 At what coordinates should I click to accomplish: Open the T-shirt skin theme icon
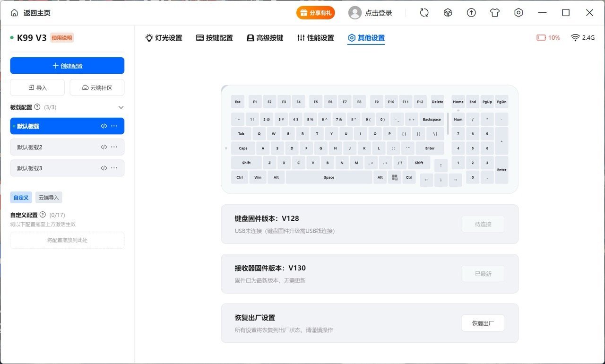pos(495,13)
